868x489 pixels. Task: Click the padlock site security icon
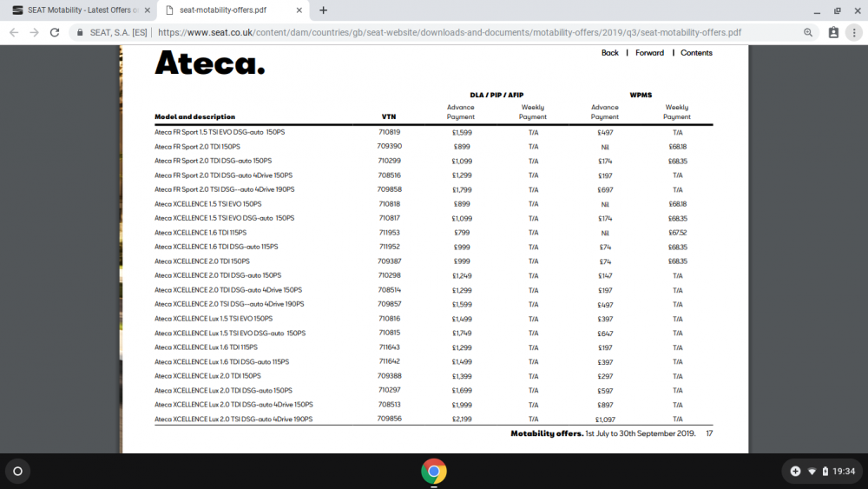click(x=80, y=33)
